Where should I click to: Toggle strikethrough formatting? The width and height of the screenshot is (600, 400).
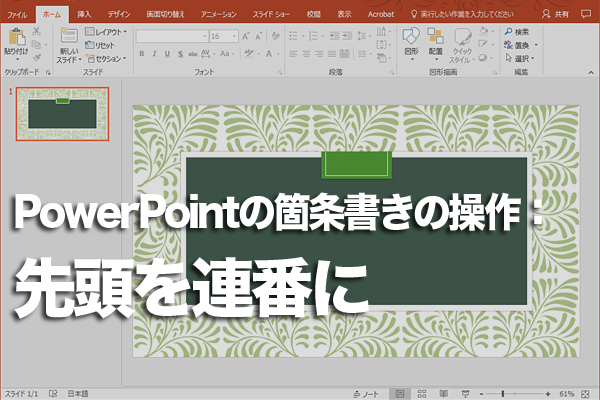(x=192, y=54)
